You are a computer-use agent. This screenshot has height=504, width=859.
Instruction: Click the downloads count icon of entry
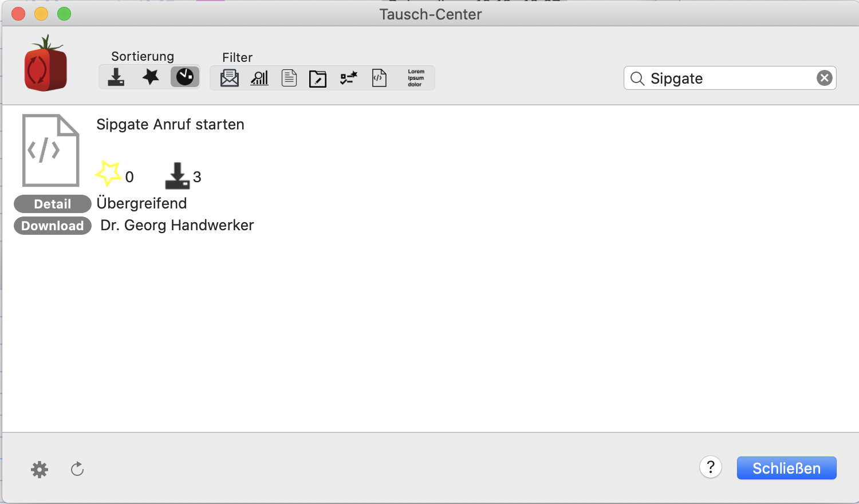(x=177, y=176)
